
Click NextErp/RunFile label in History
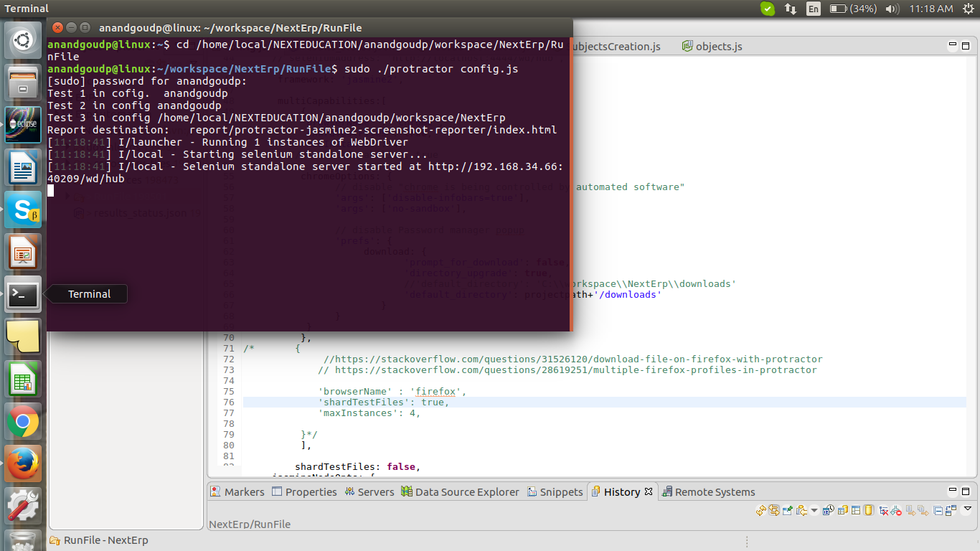pyautogui.click(x=250, y=524)
